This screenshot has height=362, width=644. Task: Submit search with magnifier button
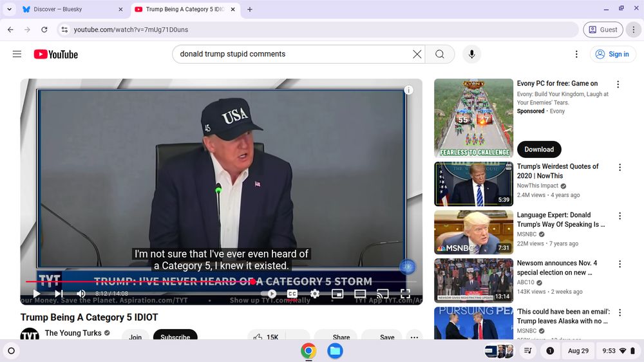point(439,54)
